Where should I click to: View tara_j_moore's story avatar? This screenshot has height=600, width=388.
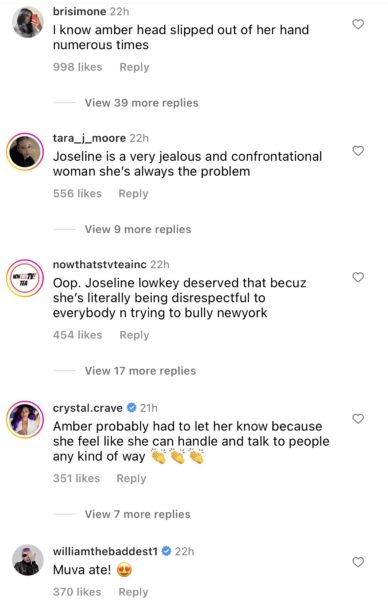(x=25, y=152)
